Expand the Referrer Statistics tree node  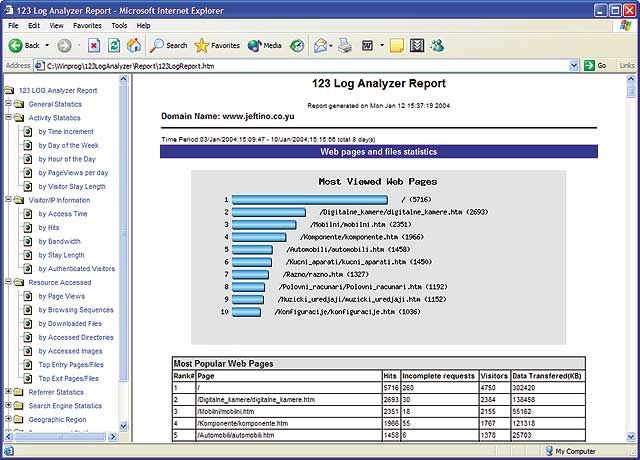8,391
